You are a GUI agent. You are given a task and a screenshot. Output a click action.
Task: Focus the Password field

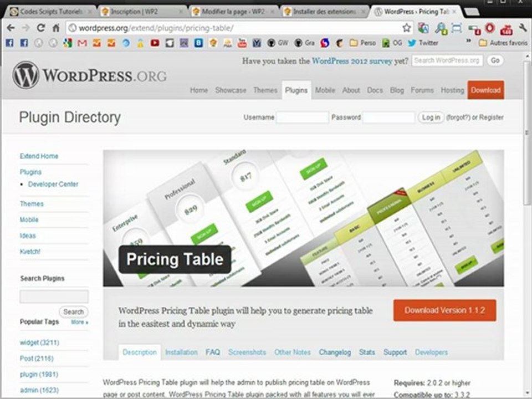[x=388, y=117]
